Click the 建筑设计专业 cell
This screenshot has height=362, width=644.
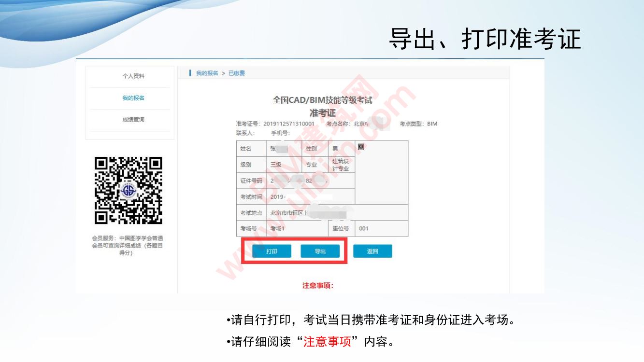click(341, 165)
